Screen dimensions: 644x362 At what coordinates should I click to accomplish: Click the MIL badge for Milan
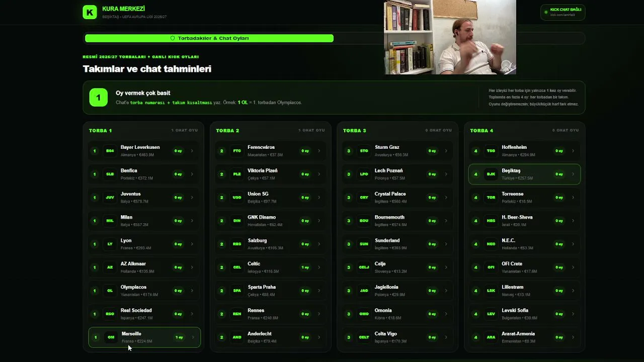pos(110,221)
